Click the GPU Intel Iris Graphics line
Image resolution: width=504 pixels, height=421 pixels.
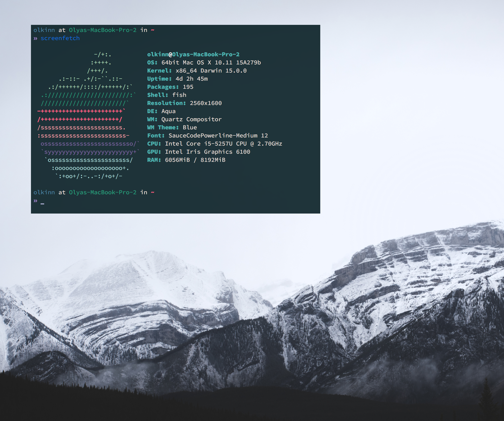click(x=198, y=152)
